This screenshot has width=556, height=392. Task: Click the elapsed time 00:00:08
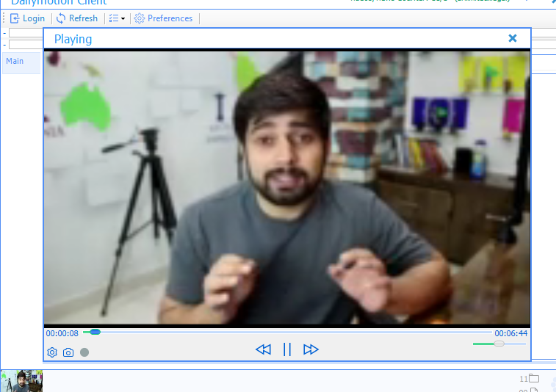pos(62,333)
